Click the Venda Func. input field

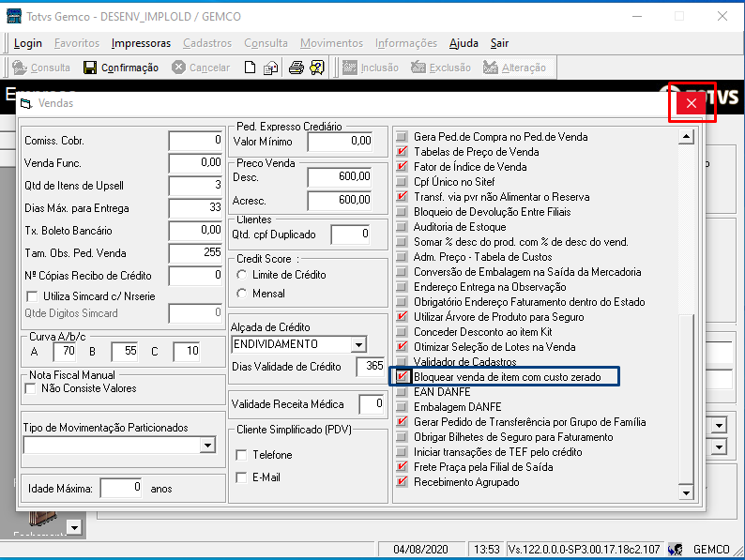tap(196, 163)
